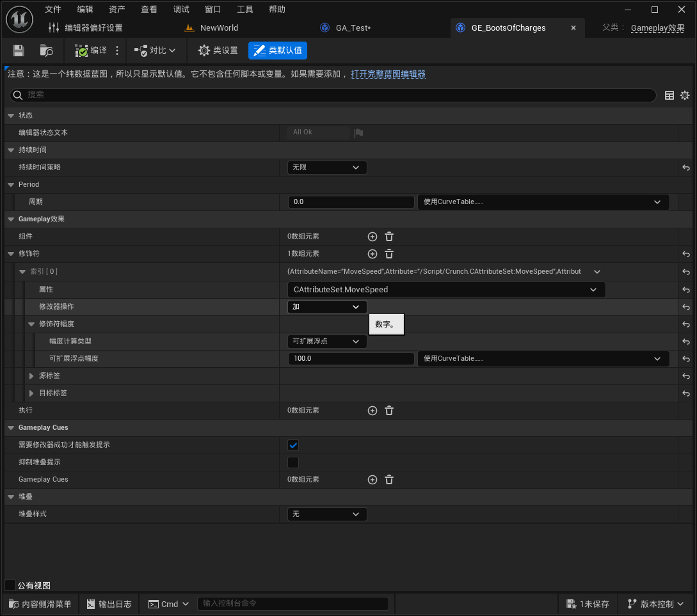Toggle the property matrix table icon
697x616 pixels.
pyautogui.click(x=669, y=95)
